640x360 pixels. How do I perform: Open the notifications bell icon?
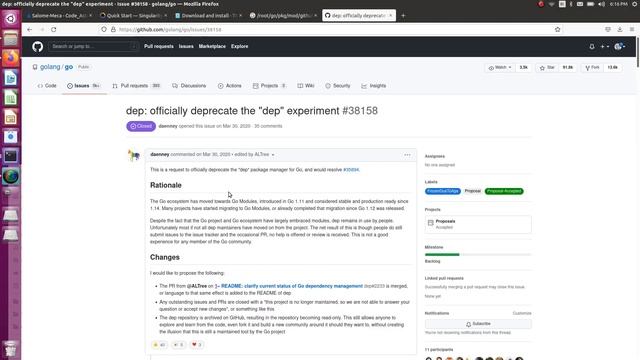[592, 47]
